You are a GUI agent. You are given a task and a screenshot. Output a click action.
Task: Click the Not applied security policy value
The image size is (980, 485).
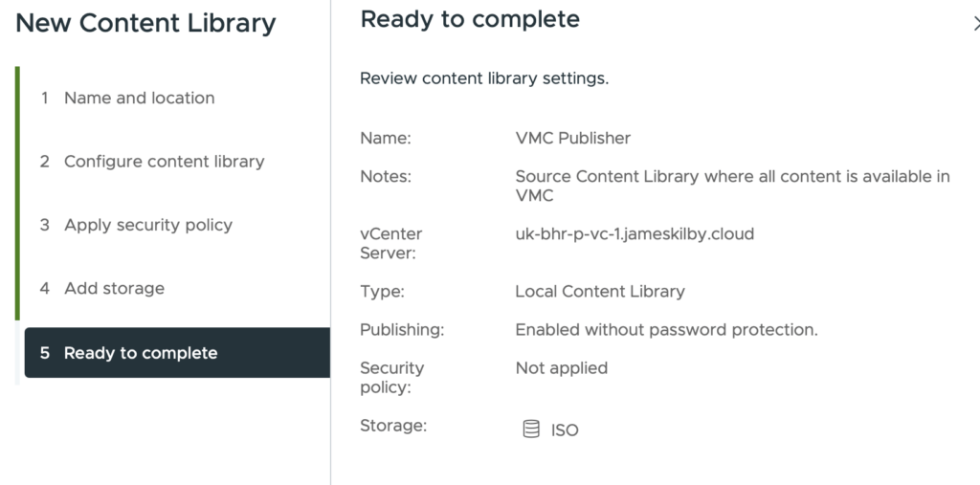(561, 367)
